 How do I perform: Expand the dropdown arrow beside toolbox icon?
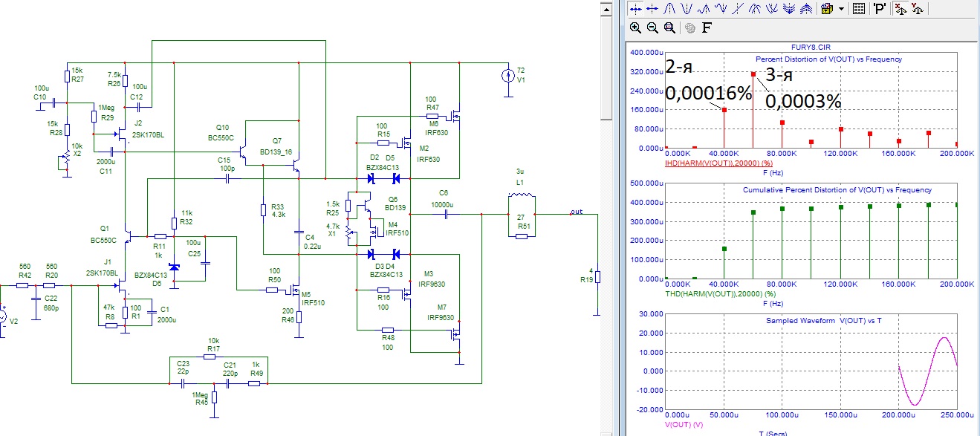[841, 9]
